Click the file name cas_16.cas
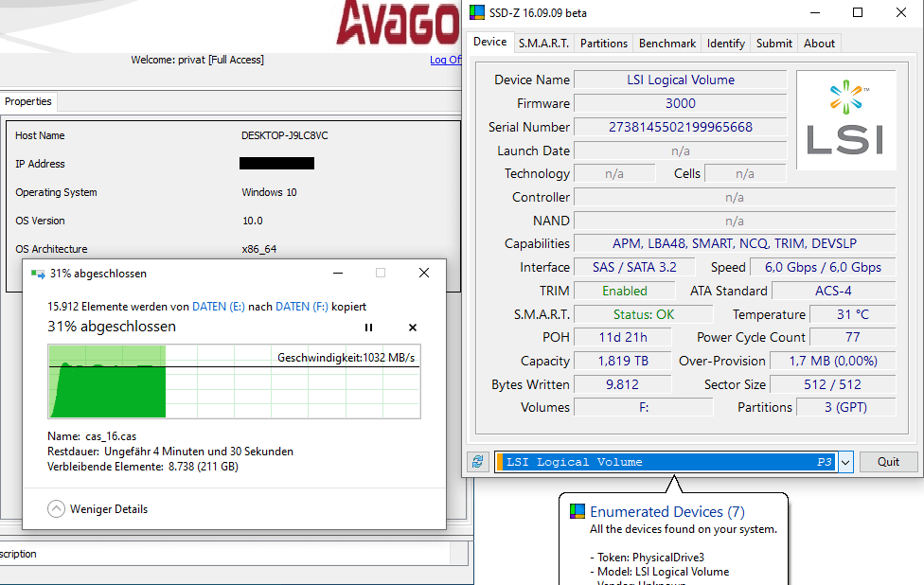The height and width of the screenshot is (585, 924). [111, 436]
